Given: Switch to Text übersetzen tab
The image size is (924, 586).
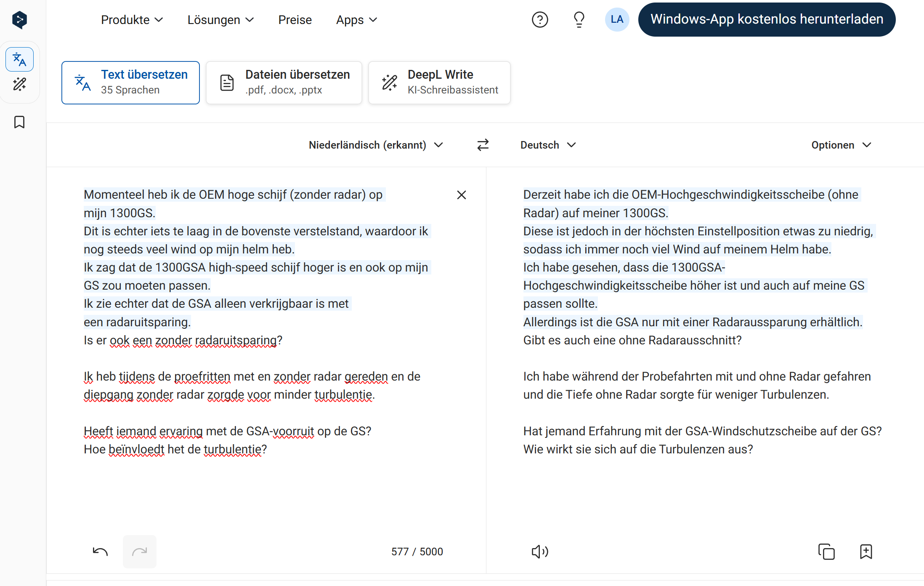Looking at the screenshot, I should [130, 83].
